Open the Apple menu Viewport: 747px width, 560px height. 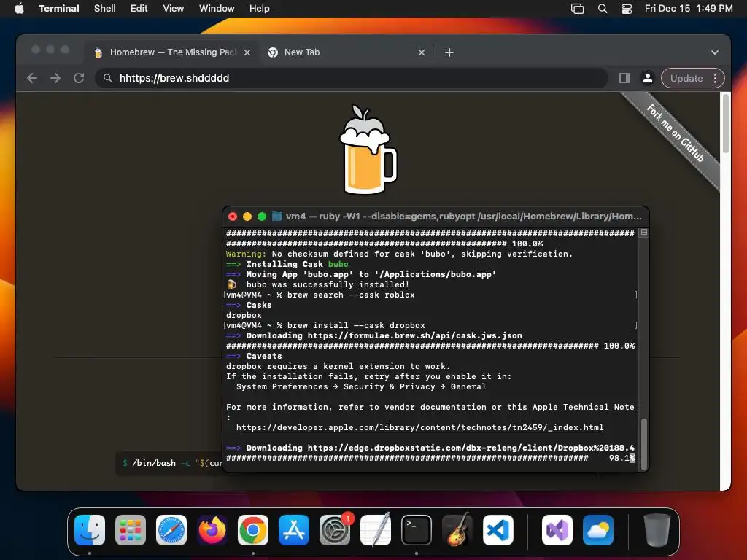pyautogui.click(x=19, y=8)
